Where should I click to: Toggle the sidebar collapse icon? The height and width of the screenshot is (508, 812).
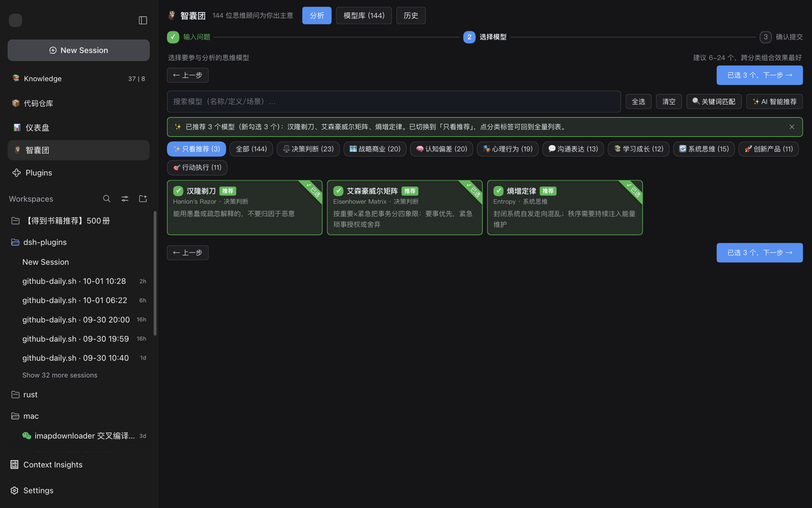click(143, 20)
